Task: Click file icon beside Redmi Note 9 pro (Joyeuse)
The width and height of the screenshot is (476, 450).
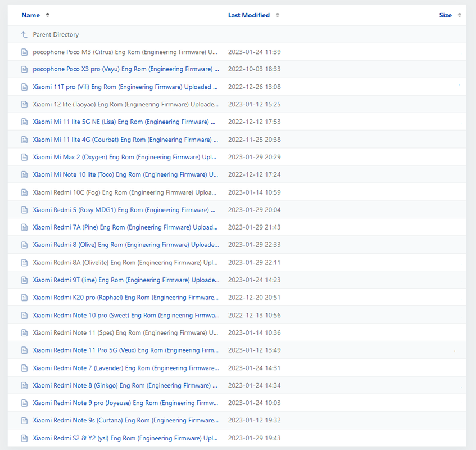Action: [25, 403]
